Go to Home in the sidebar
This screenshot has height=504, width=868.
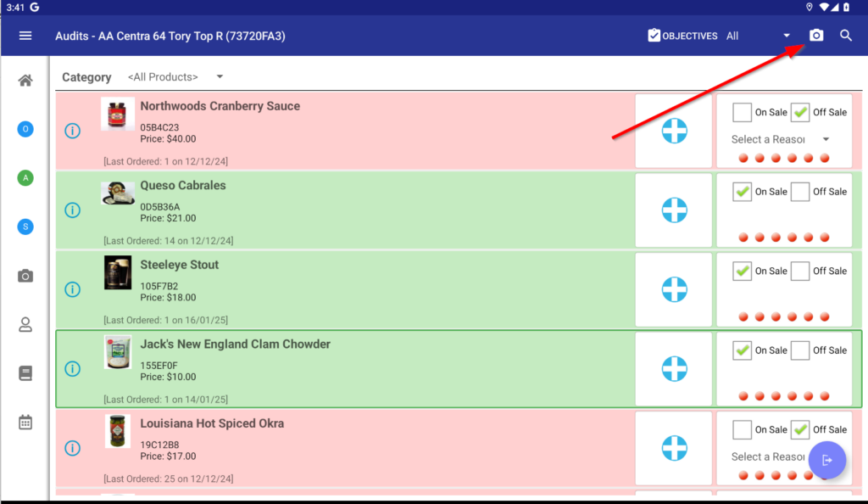[x=25, y=81]
